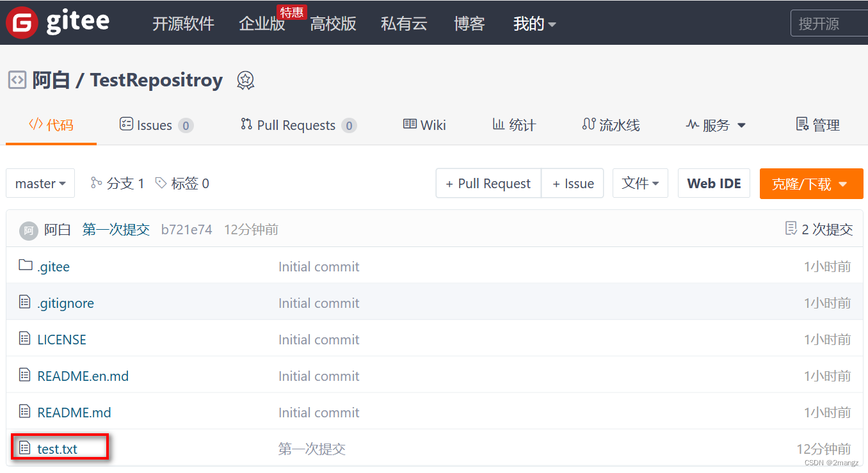Click the file icon for .gitignore
The width and height of the screenshot is (868, 473).
25,302
